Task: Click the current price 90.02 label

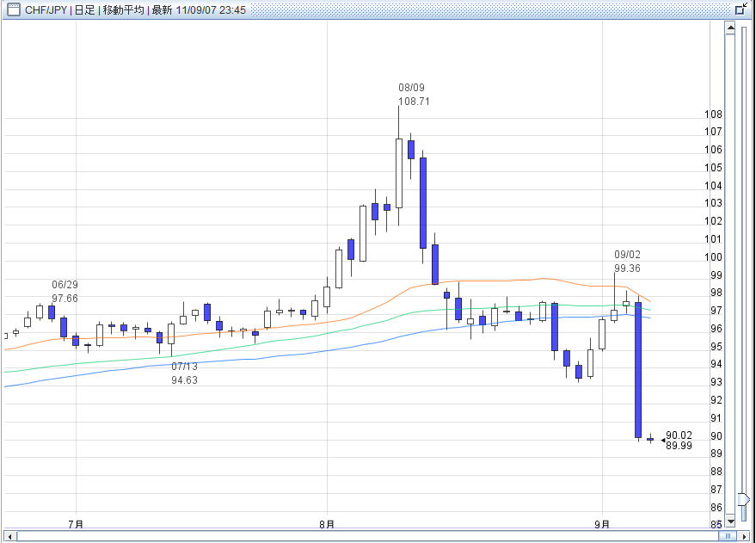Action: tap(679, 435)
